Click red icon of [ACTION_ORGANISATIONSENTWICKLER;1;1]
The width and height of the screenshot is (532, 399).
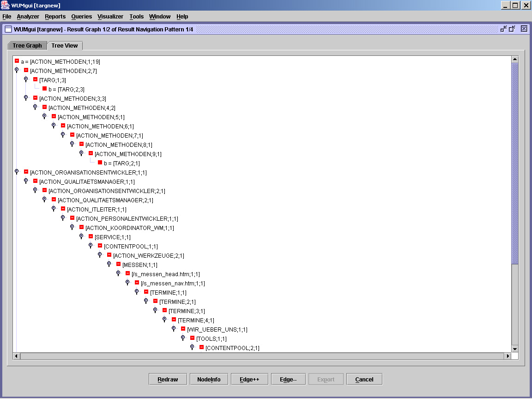(26, 171)
